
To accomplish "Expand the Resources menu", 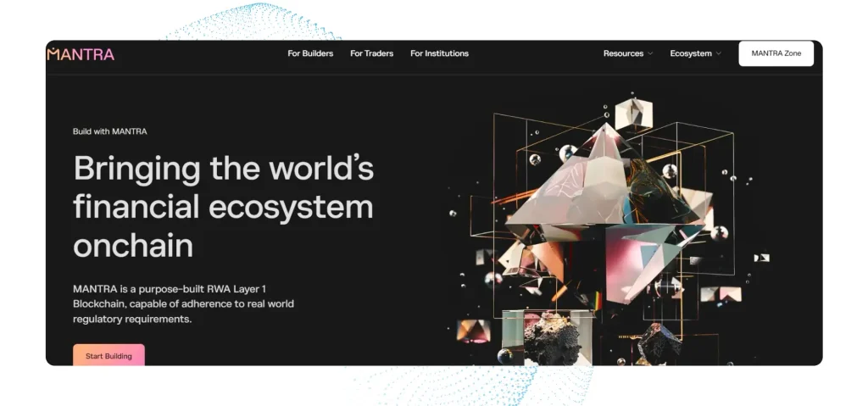I will pos(628,53).
